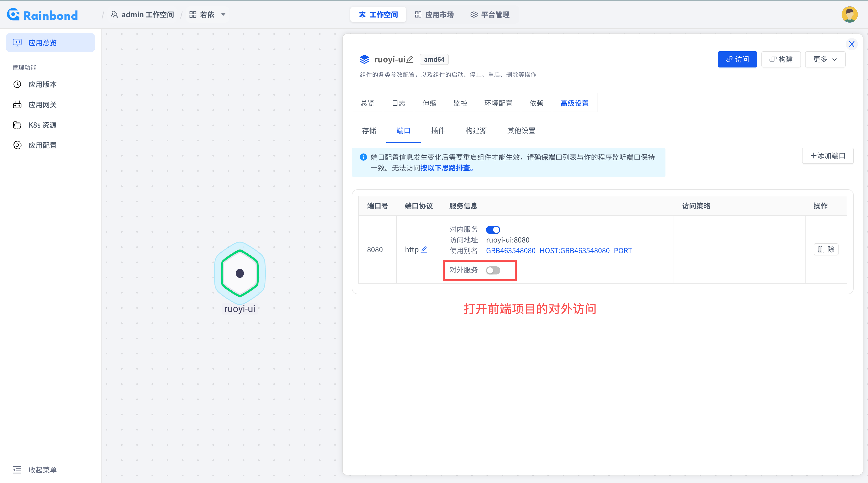
Task: Open the 存储 sub-tab
Action: point(369,130)
